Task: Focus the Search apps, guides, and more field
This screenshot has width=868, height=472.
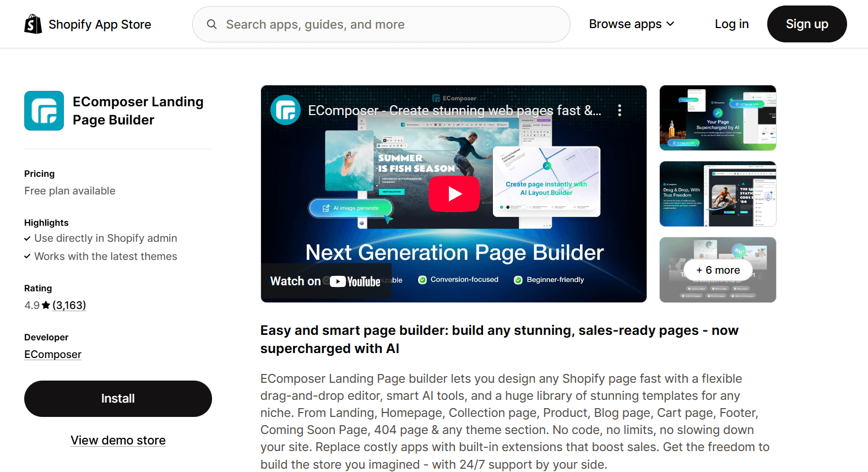Action: tap(381, 24)
